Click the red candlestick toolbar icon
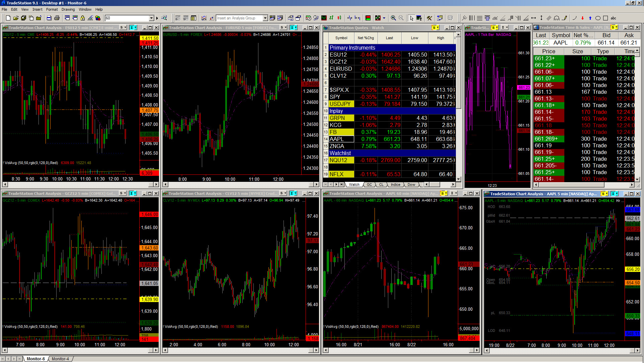 (x=339, y=18)
